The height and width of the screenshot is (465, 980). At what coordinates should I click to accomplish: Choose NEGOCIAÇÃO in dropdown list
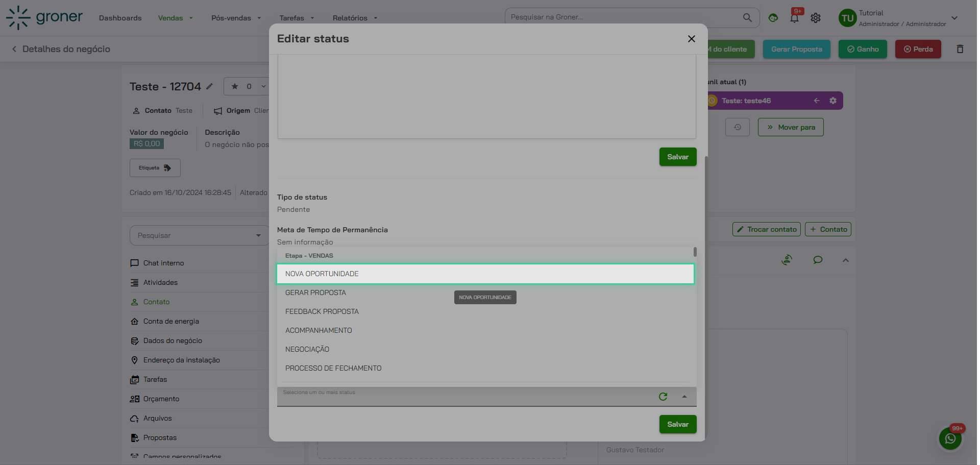tap(485, 349)
